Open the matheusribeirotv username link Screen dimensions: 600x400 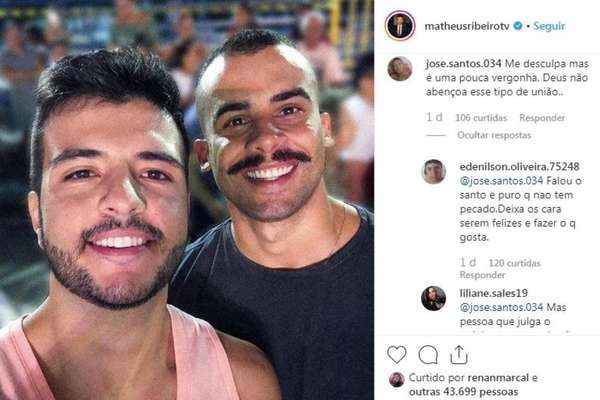(467, 26)
